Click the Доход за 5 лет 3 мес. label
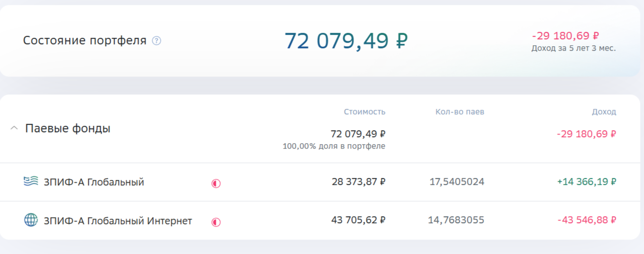 574,48
